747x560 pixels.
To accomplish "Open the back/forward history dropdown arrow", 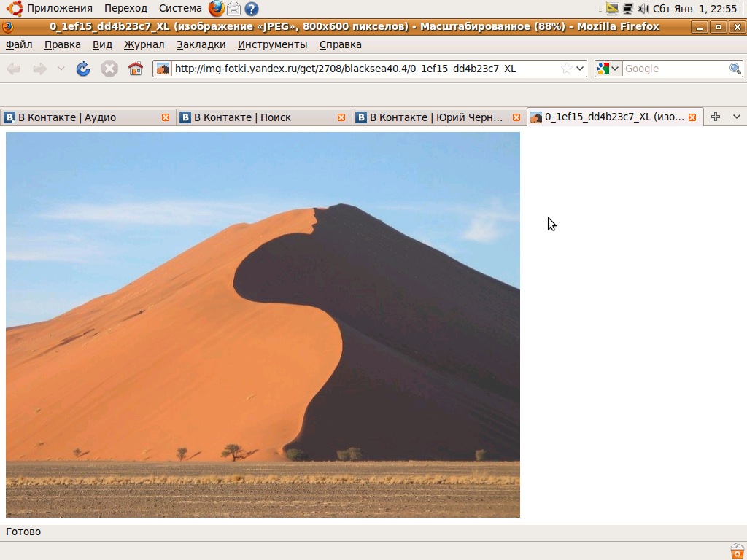I will [x=61, y=69].
